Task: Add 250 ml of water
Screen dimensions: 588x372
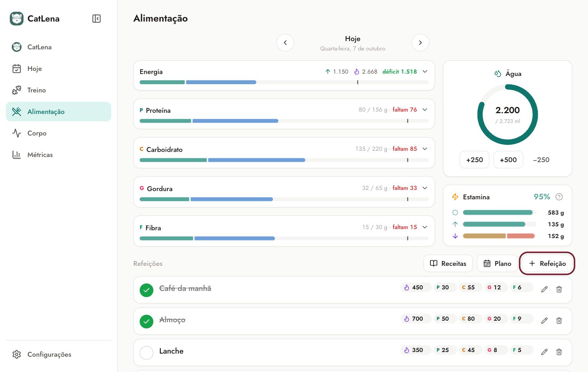Action: tap(474, 160)
